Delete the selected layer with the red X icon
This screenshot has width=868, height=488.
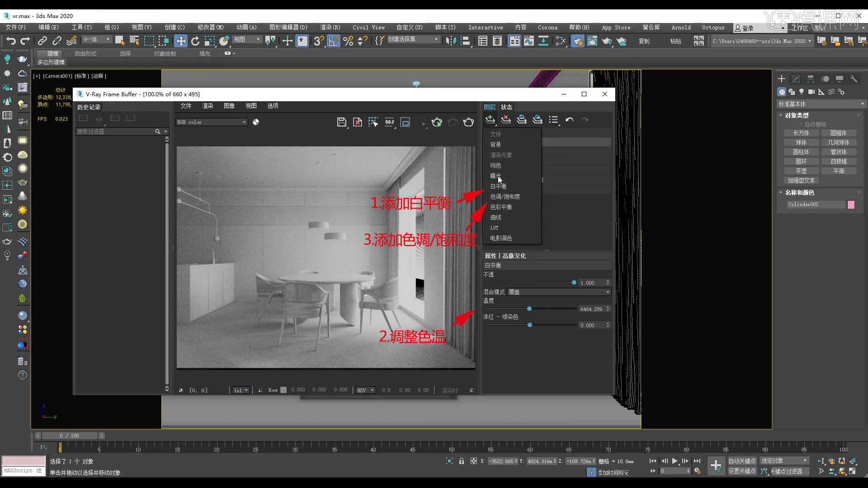click(506, 120)
